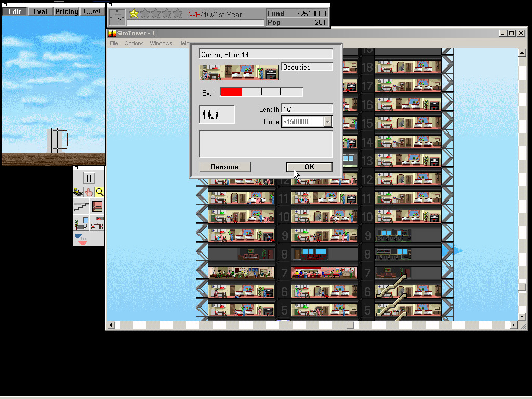This screenshot has width=532, height=399.
Task: Click the condo preview picture in dialog
Action: 239,72
